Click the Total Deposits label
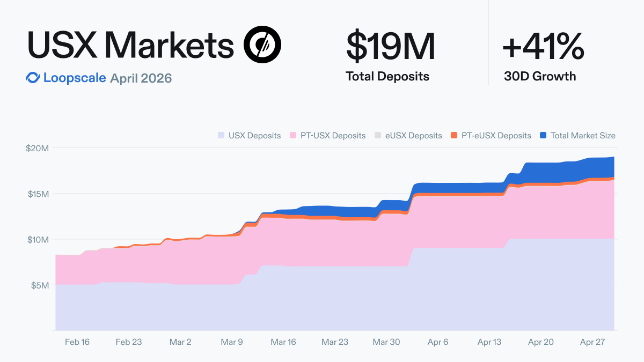Image resolution: width=644 pixels, height=362 pixels. click(387, 76)
